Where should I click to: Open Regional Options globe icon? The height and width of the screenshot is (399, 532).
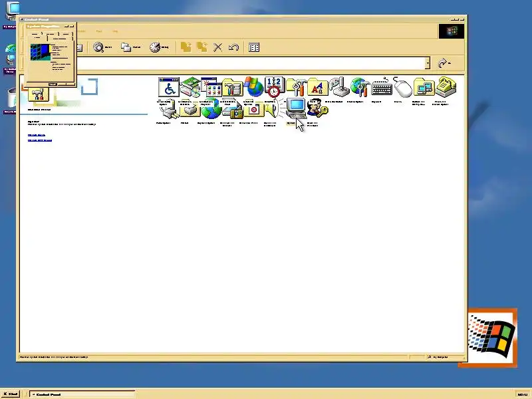click(211, 108)
